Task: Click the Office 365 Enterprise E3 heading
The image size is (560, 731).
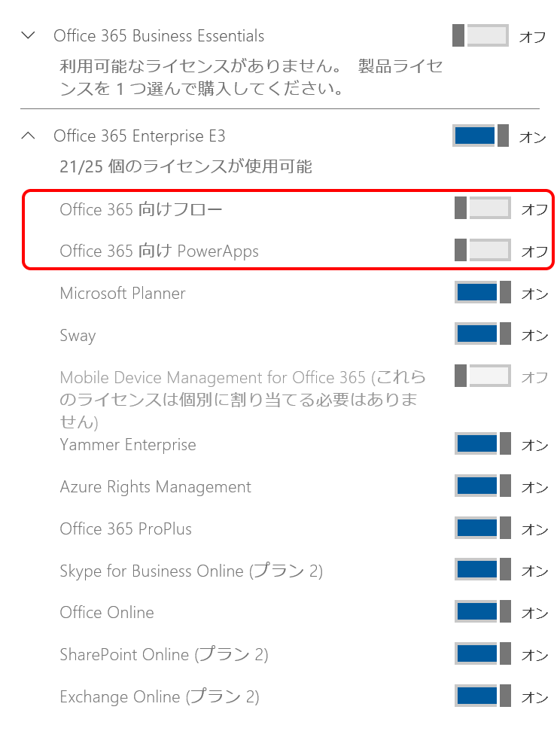Action: coord(139,136)
